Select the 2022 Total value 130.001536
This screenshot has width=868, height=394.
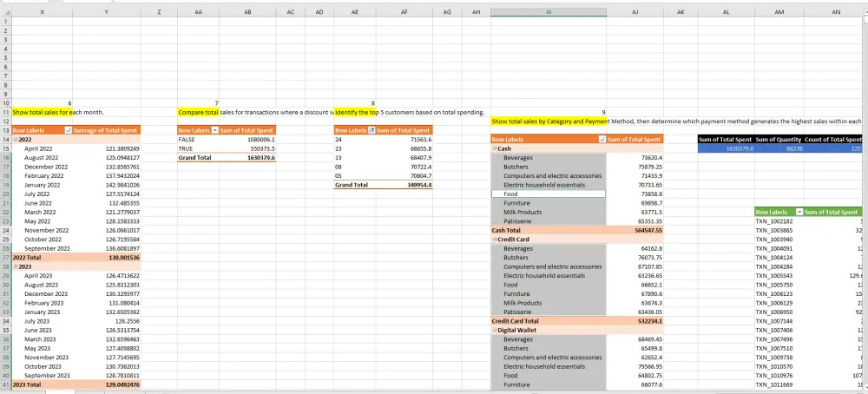pos(106,258)
